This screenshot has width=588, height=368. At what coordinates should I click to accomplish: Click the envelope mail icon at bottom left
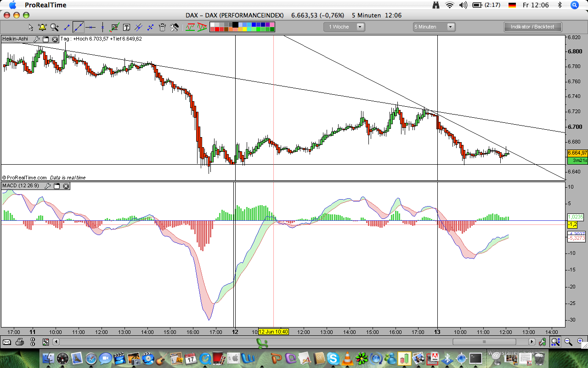(x=6, y=342)
